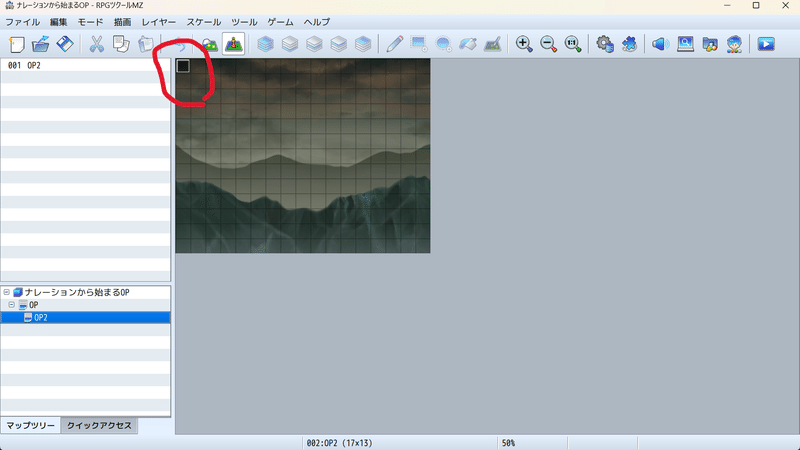Open the Sound Test speaker icon
The image size is (800, 450).
click(x=661, y=44)
